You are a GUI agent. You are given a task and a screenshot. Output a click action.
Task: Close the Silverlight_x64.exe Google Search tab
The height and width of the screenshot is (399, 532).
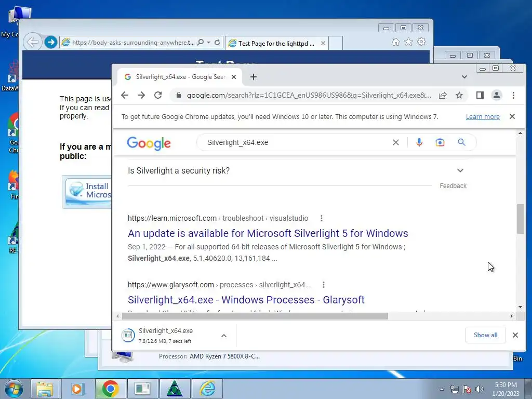pos(234,77)
